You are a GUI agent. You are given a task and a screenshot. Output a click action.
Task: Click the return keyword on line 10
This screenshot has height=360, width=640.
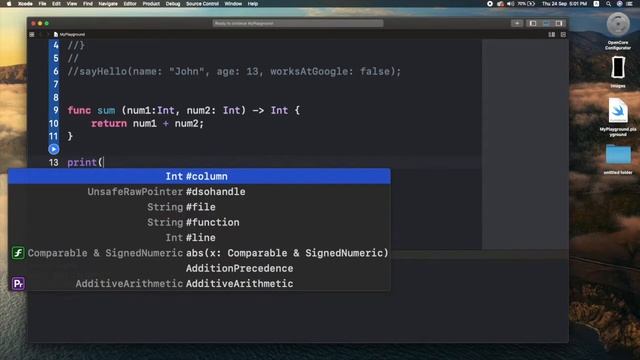point(109,123)
